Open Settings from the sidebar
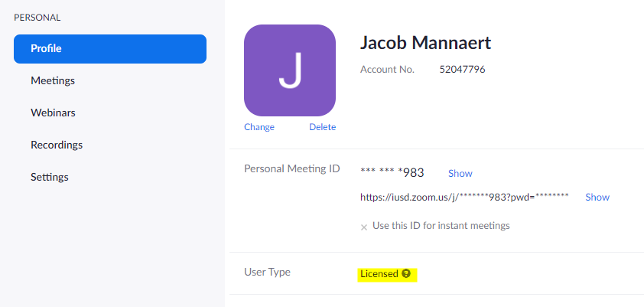 tap(50, 177)
